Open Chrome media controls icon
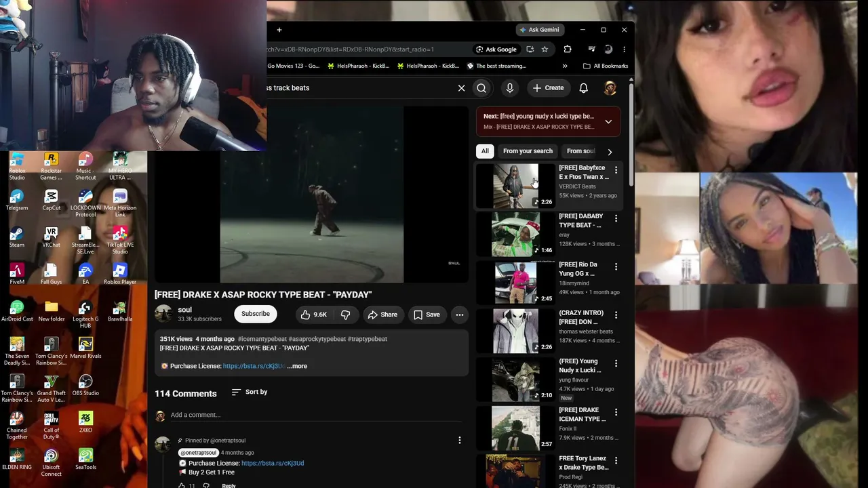 click(591, 49)
